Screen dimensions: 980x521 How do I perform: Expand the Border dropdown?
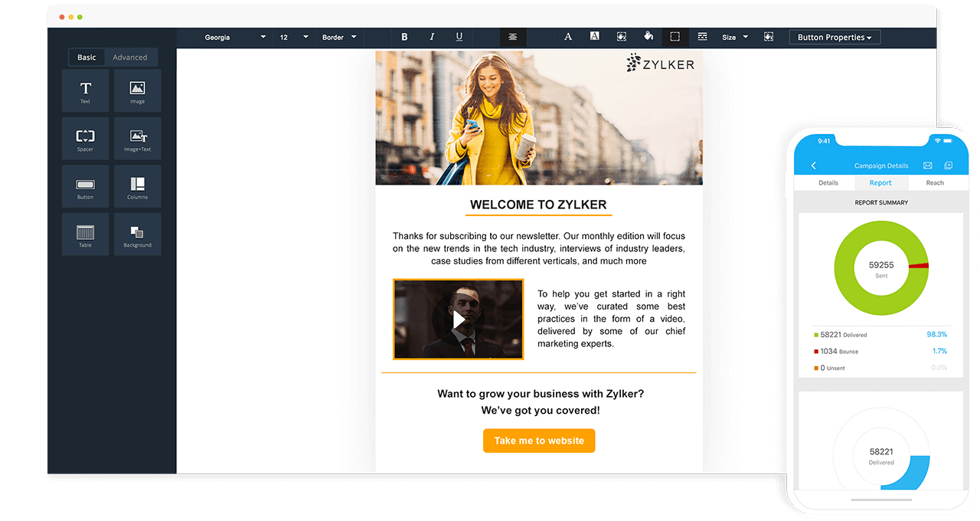tap(339, 37)
